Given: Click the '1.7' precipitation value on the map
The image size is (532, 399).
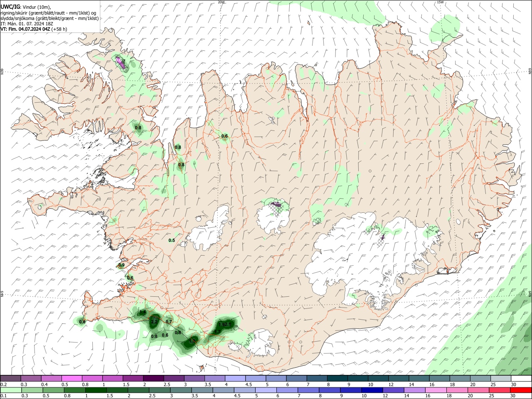Looking at the screenshot, I should (217, 332).
